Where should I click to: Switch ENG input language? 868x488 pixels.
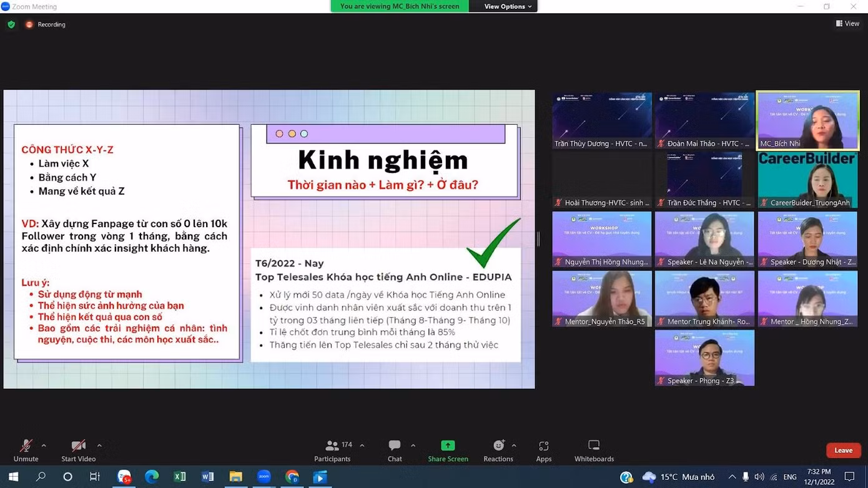pyautogui.click(x=790, y=477)
